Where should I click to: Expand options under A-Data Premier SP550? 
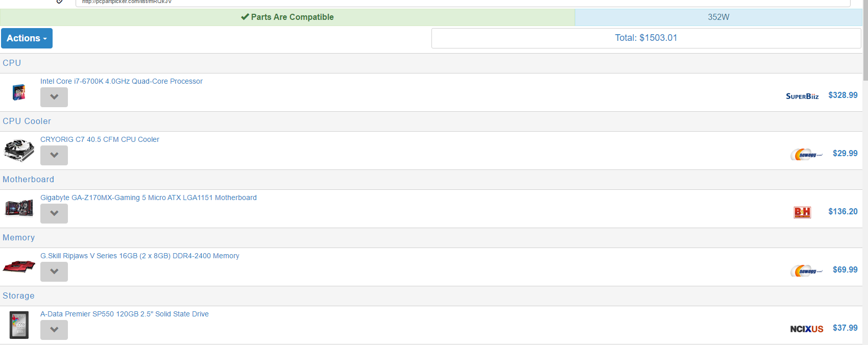tap(54, 330)
